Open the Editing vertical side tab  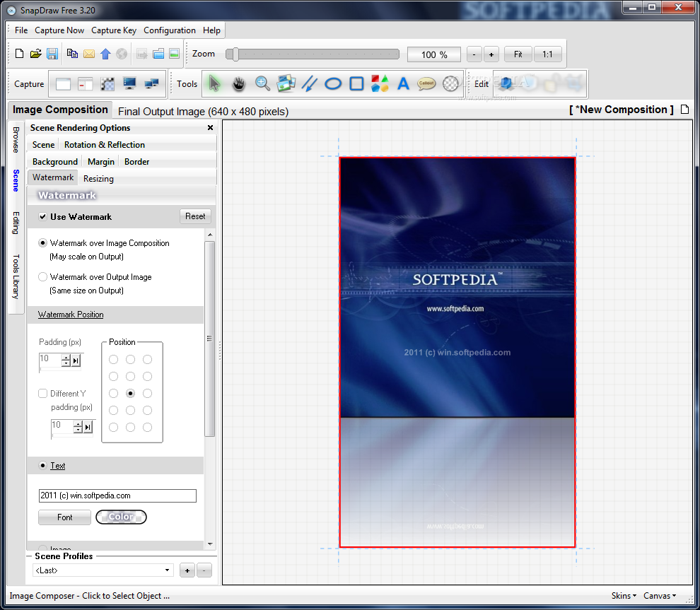(16, 223)
